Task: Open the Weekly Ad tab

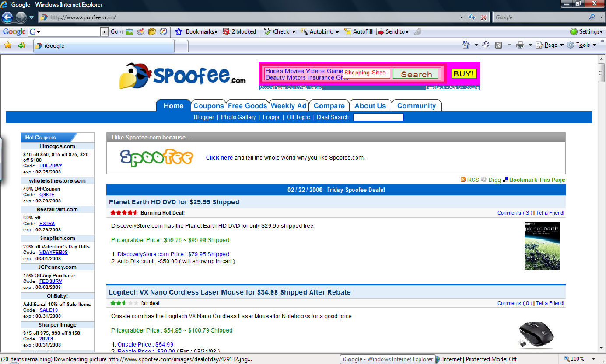Action: click(289, 106)
